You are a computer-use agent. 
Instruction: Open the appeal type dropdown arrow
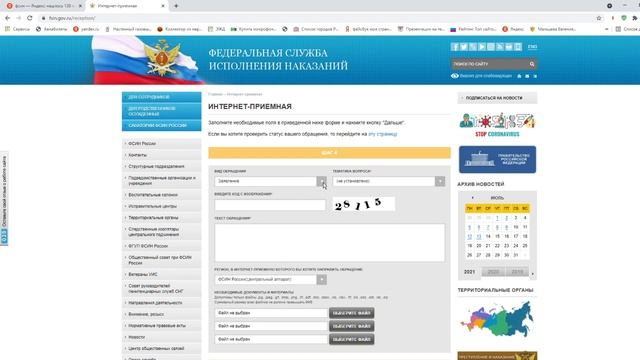click(322, 181)
